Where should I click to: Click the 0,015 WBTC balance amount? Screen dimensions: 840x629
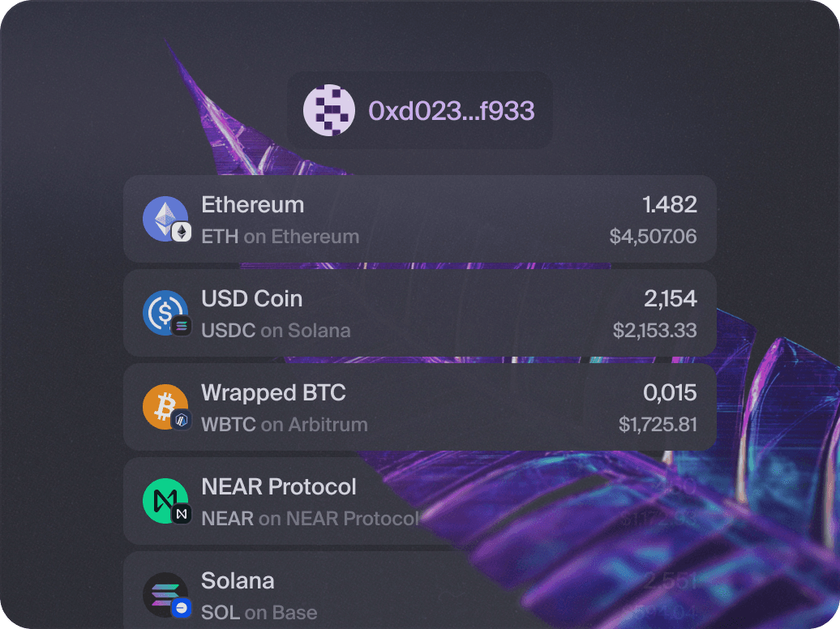pyautogui.click(x=670, y=393)
